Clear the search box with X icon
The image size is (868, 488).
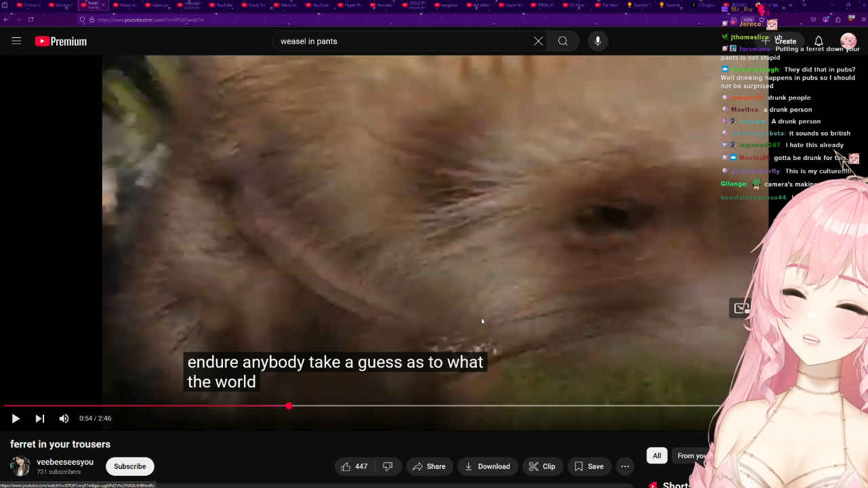pyautogui.click(x=538, y=41)
